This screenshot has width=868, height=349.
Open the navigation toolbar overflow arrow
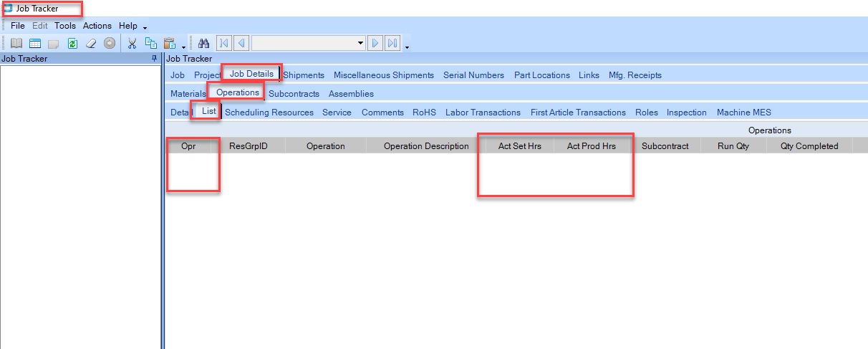coord(407,47)
